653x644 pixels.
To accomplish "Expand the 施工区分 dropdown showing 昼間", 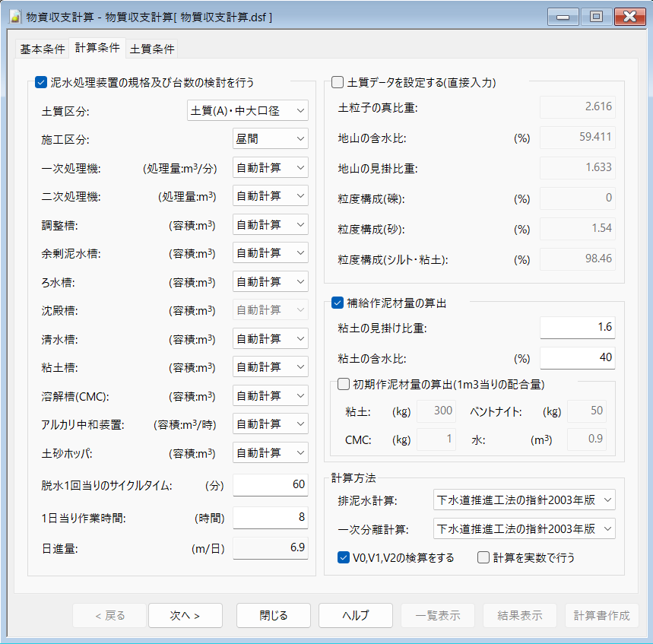I will click(270, 139).
